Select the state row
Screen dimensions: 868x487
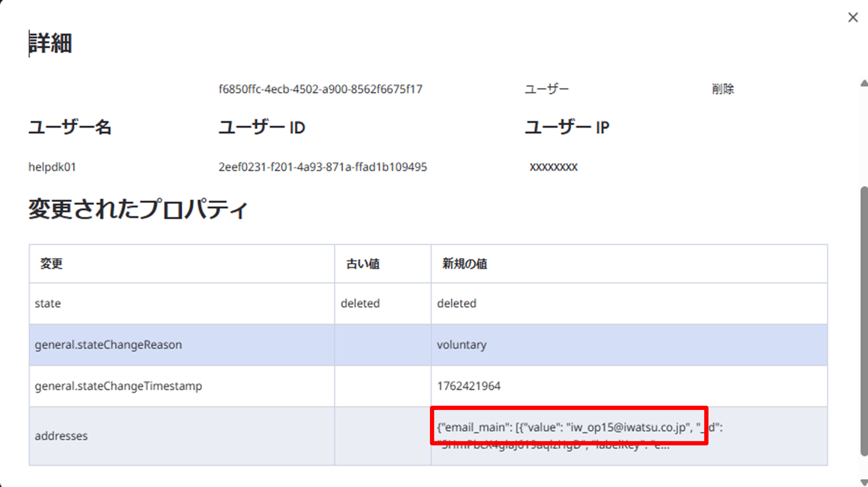(x=48, y=303)
